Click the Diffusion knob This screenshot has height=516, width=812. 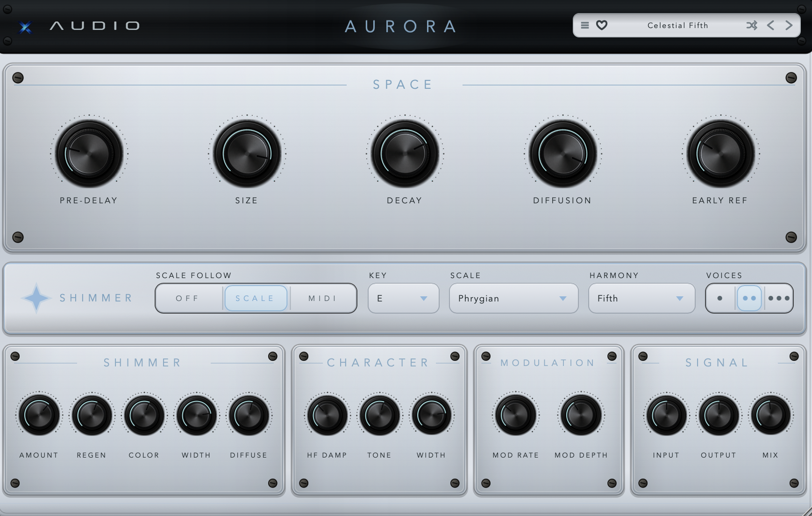tap(563, 153)
